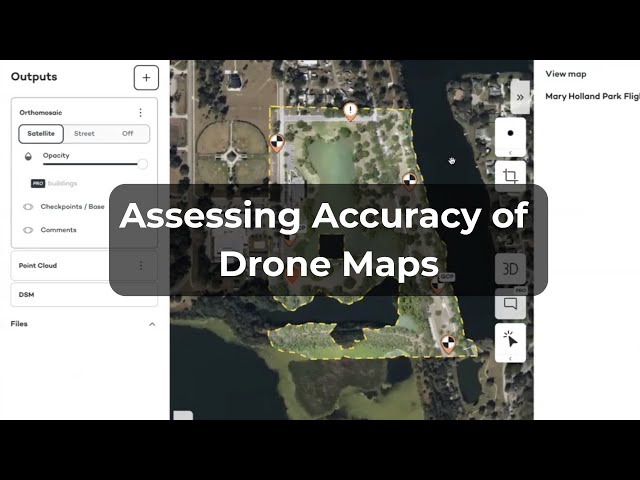Click the Files section label
640x480 pixels.
click(19, 324)
